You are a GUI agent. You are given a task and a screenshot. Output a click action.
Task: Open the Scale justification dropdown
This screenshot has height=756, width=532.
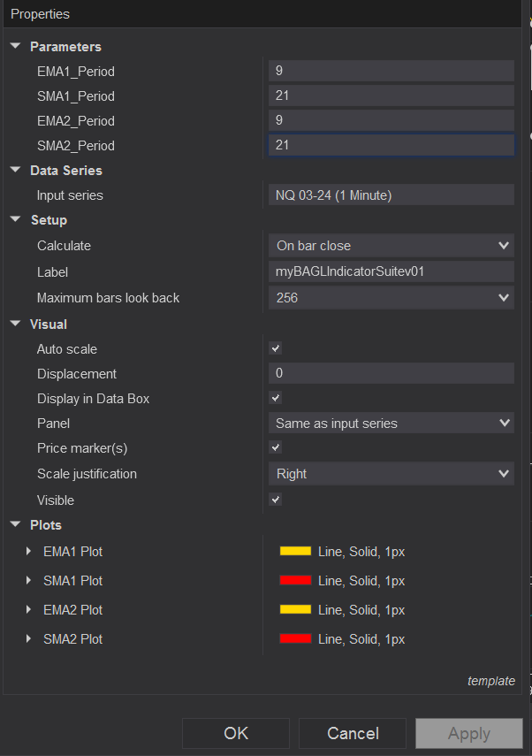coord(391,474)
